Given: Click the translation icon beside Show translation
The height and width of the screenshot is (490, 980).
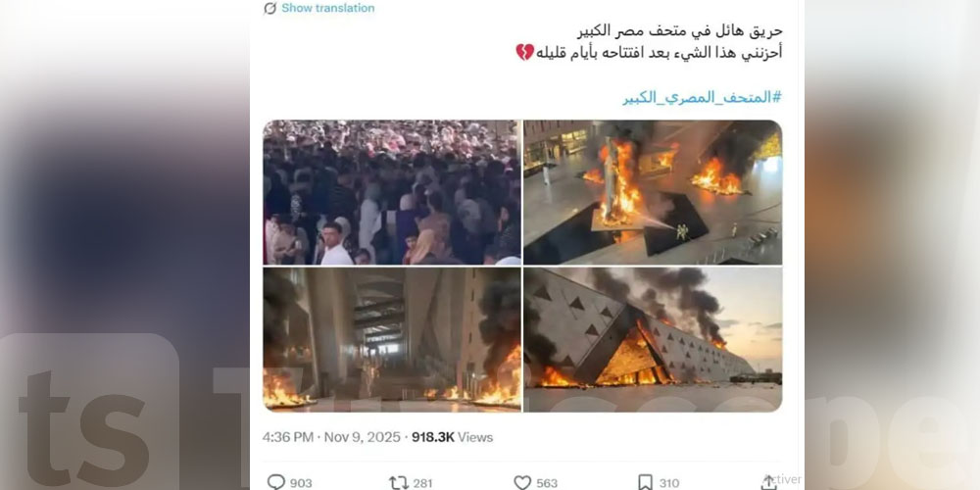Looking at the screenshot, I should 270,8.
